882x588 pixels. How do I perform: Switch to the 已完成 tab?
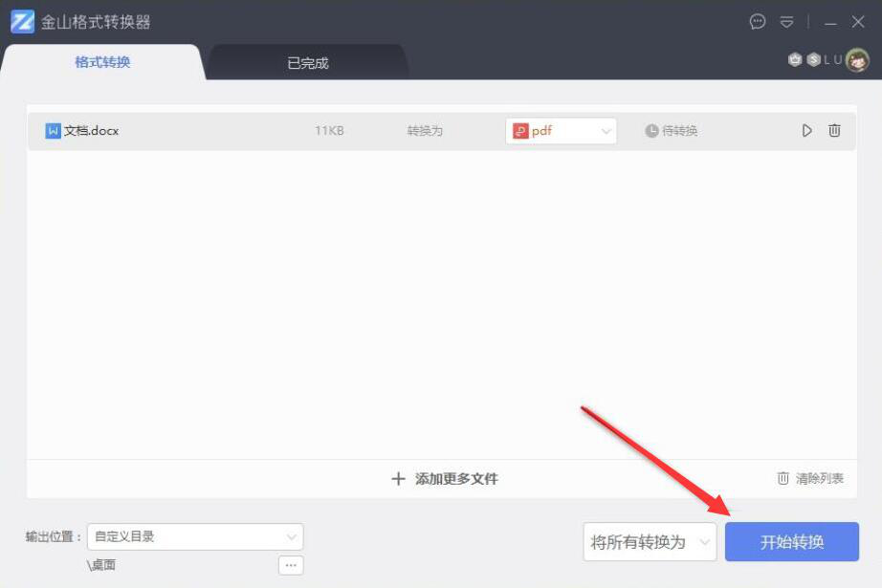point(308,63)
